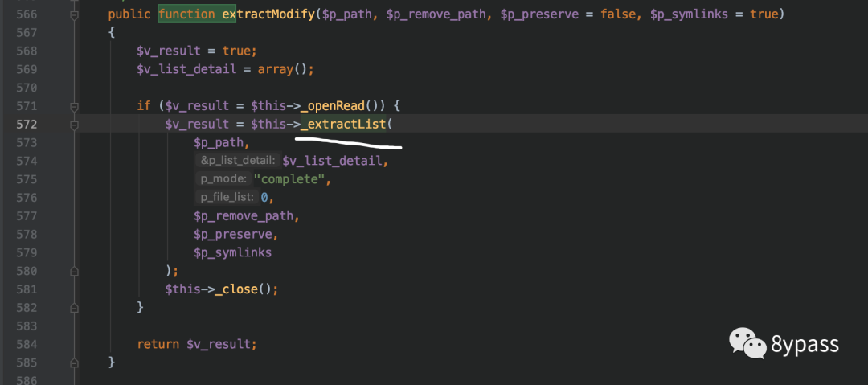Click the "complete" string literal

point(289,179)
